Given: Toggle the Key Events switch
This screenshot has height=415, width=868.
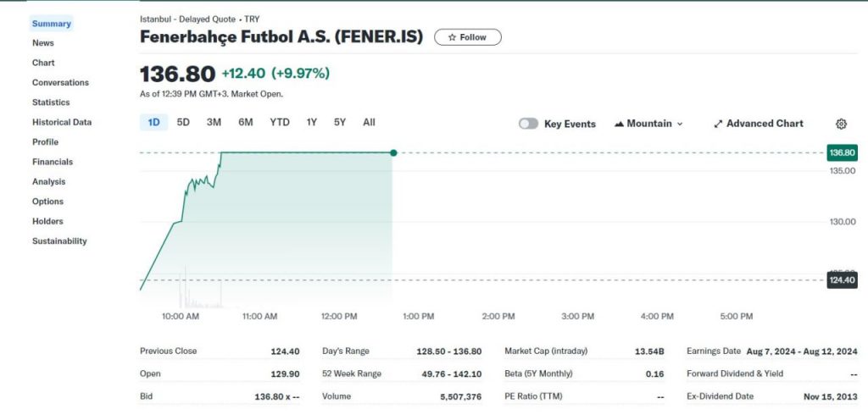Looking at the screenshot, I should coord(529,124).
